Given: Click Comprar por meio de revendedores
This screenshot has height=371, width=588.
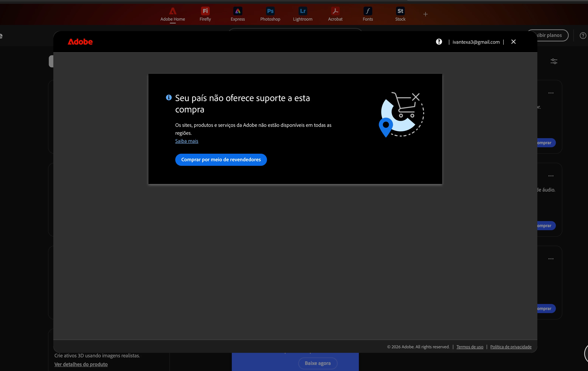Looking at the screenshot, I should pos(221,160).
